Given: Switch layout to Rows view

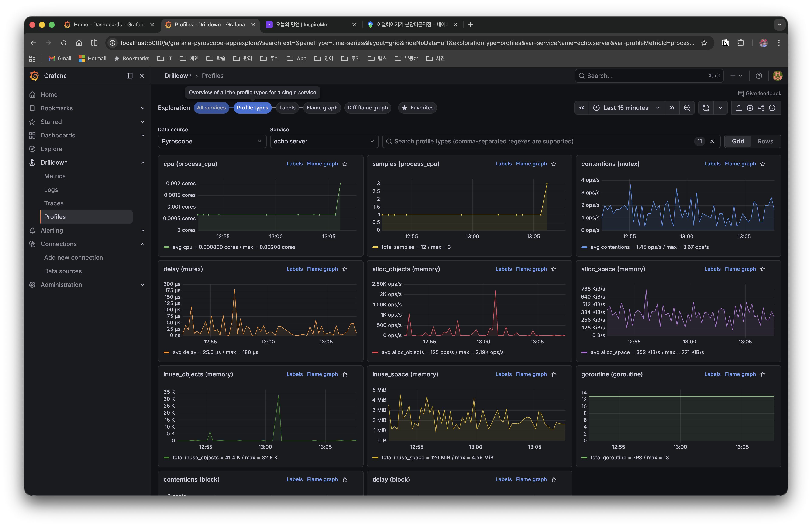Looking at the screenshot, I should [x=765, y=141].
